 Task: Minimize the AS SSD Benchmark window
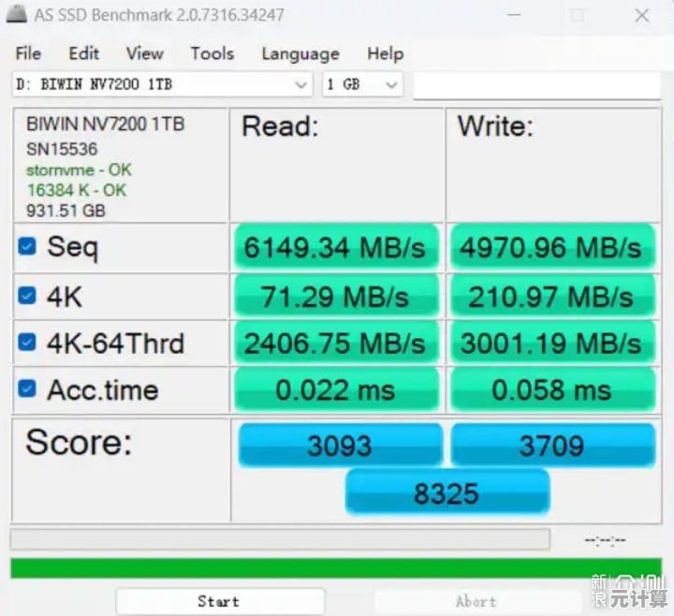click(x=514, y=15)
